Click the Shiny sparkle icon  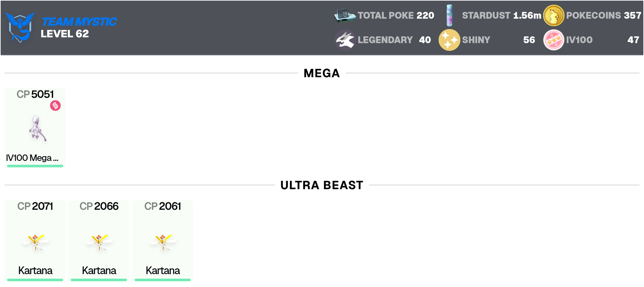click(x=449, y=40)
